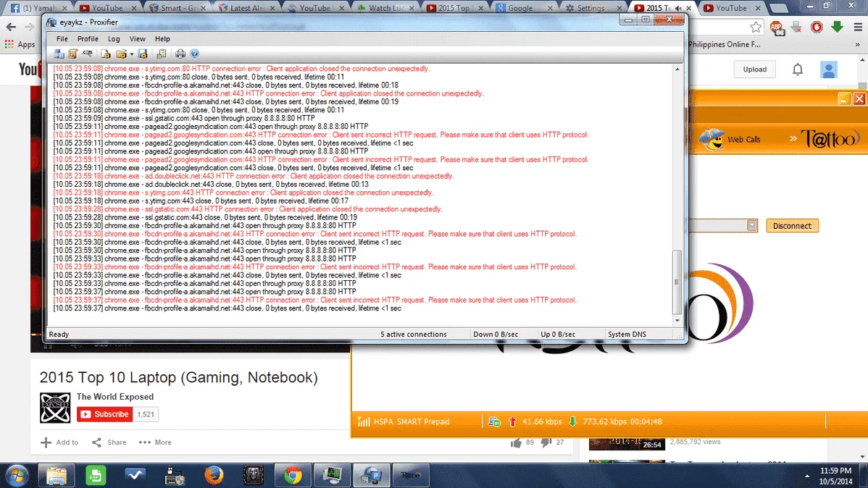Viewport: 868px width, 488px height.
Task: Bookmark page with the star icon
Action: [756, 27]
